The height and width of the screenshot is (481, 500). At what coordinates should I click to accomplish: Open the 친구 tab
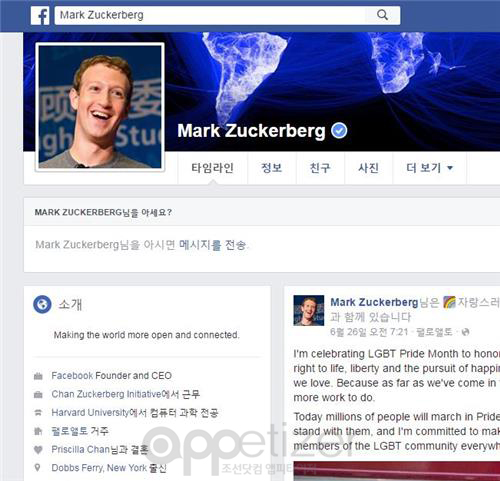320,168
